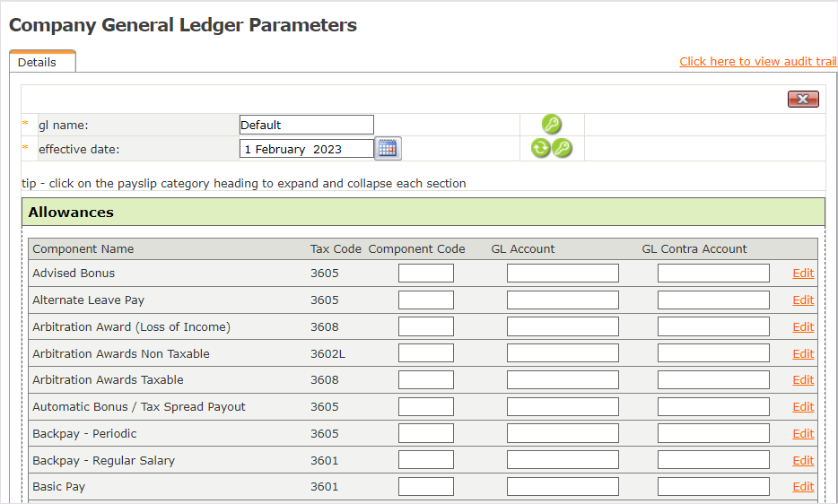Focus GL Account field for Advised Bonus

click(563, 274)
